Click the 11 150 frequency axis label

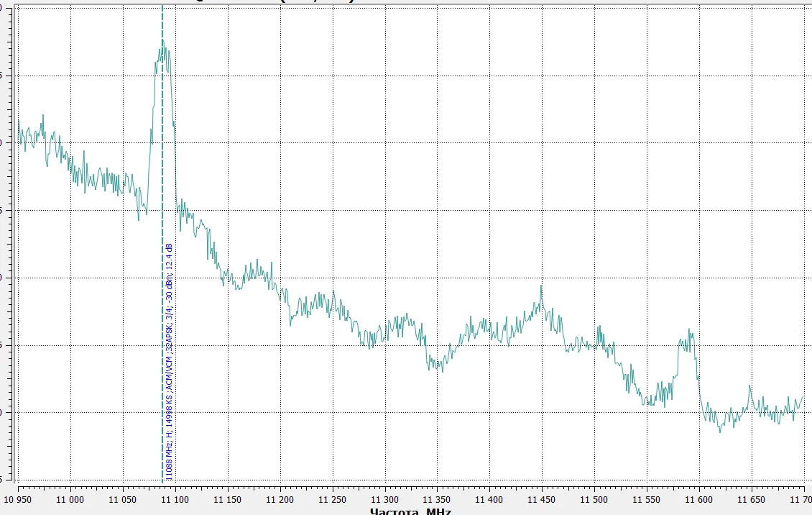(228, 498)
